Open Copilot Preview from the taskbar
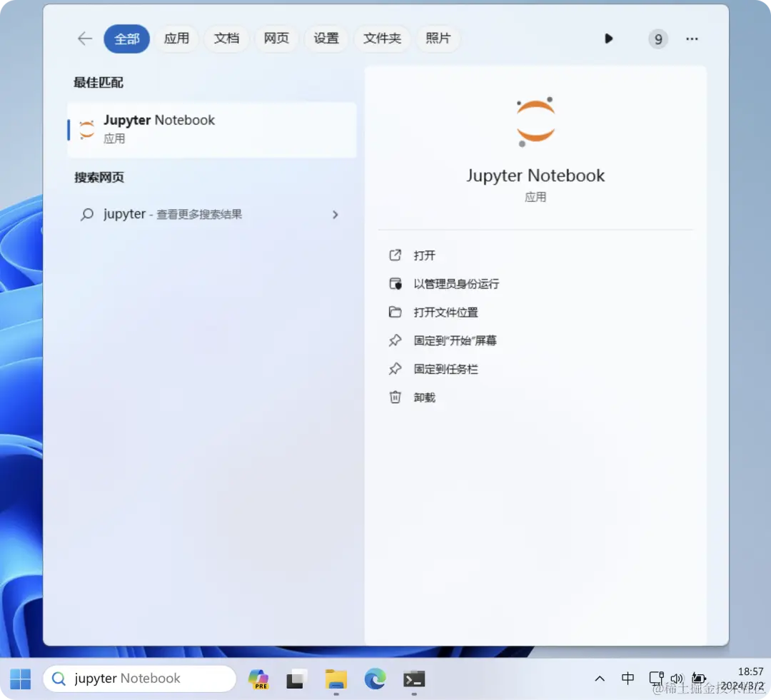 coord(258,679)
